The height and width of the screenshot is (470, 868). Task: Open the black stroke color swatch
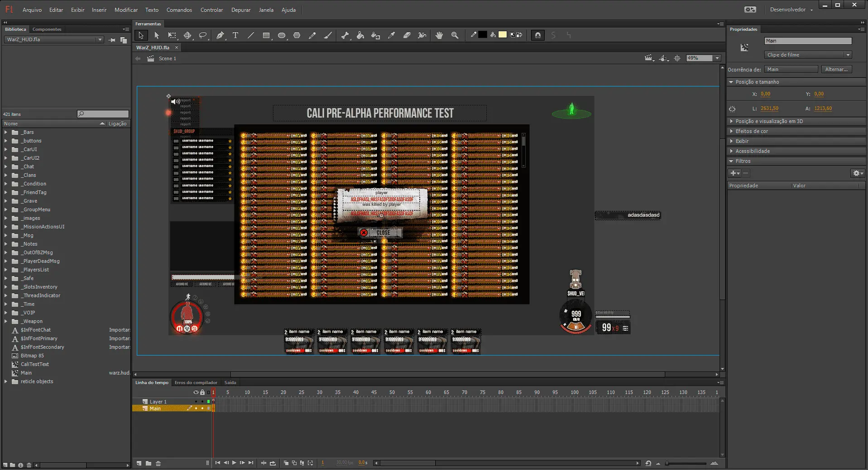(483, 35)
